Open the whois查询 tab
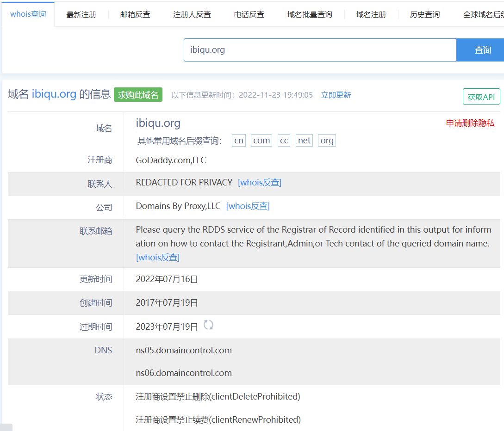 [x=28, y=14]
